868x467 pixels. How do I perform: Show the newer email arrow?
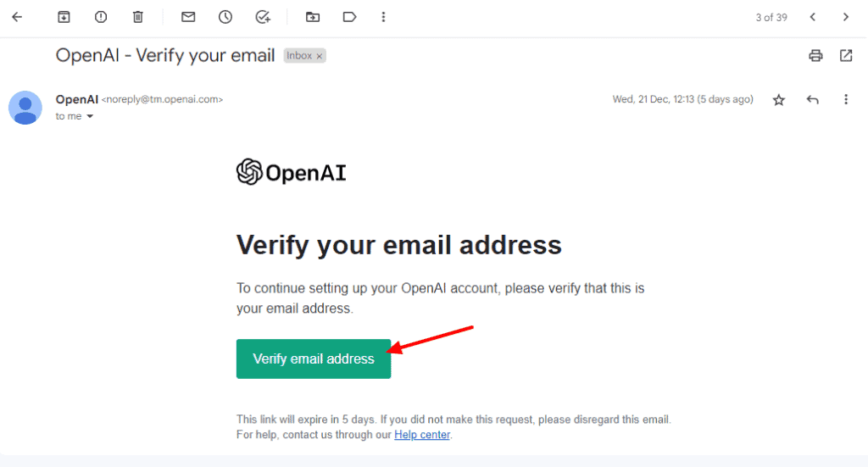(813, 17)
